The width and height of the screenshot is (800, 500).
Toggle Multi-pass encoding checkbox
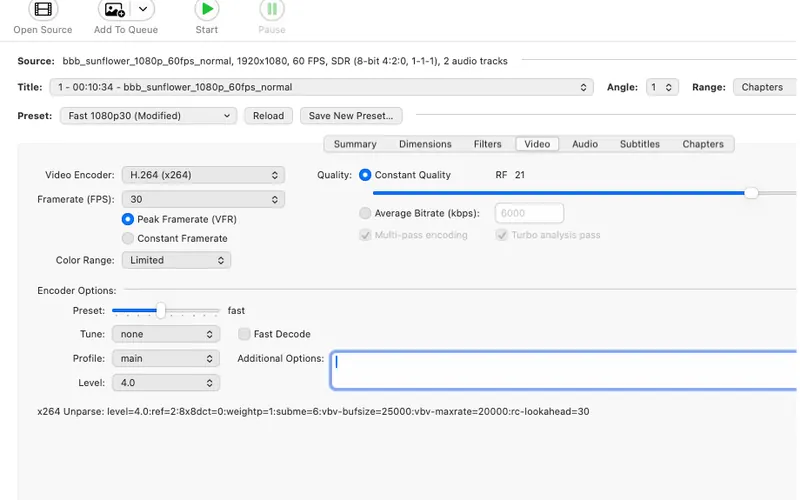pos(365,235)
